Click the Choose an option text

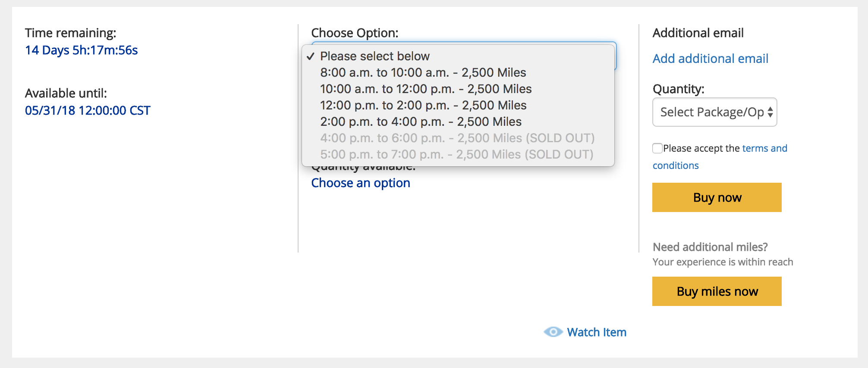pyautogui.click(x=361, y=183)
